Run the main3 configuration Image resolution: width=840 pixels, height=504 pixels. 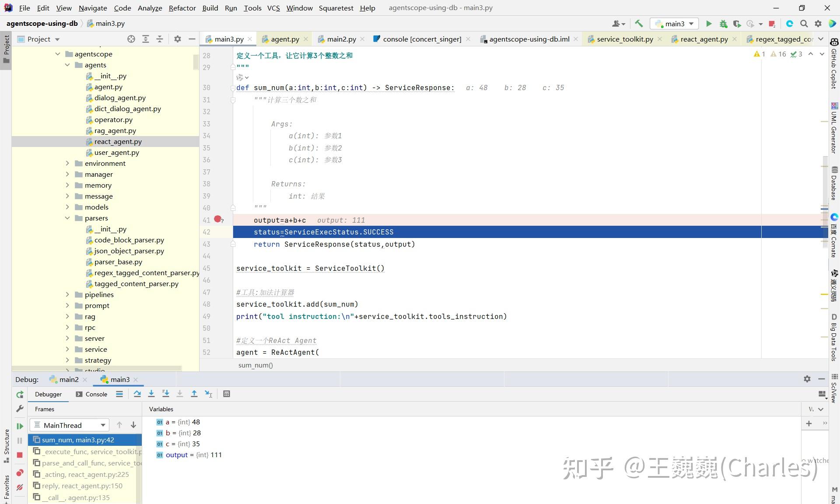pyautogui.click(x=709, y=24)
